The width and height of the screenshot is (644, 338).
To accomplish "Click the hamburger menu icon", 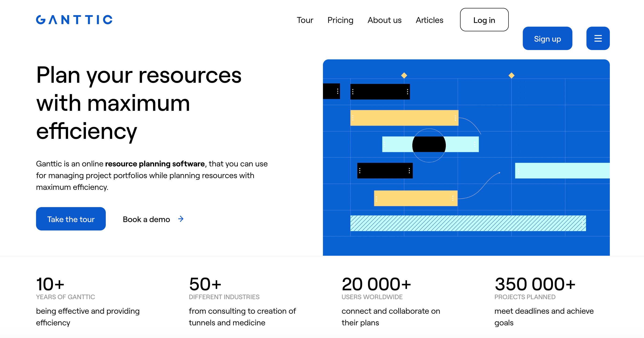I will click(598, 39).
